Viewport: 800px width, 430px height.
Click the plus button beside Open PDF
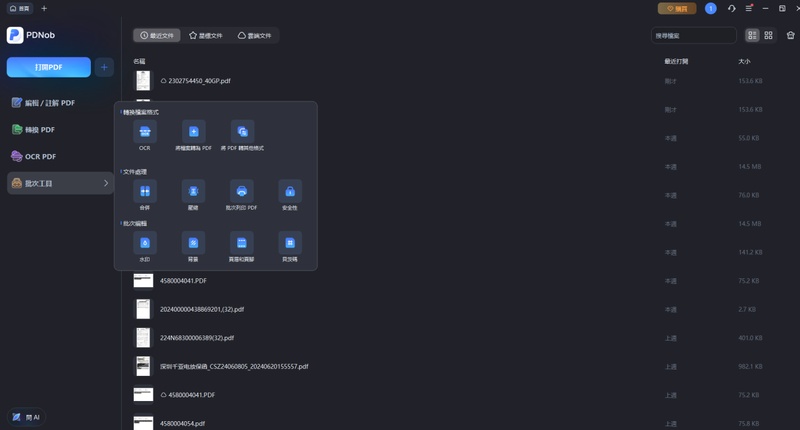pyautogui.click(x=104, y=67)
